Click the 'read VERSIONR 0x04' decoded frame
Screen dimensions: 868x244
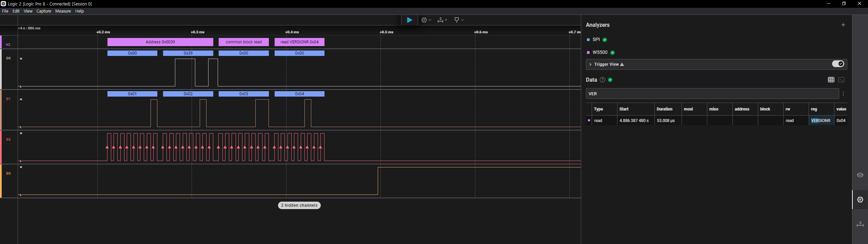pyautogui.click(x=299, y=42)
